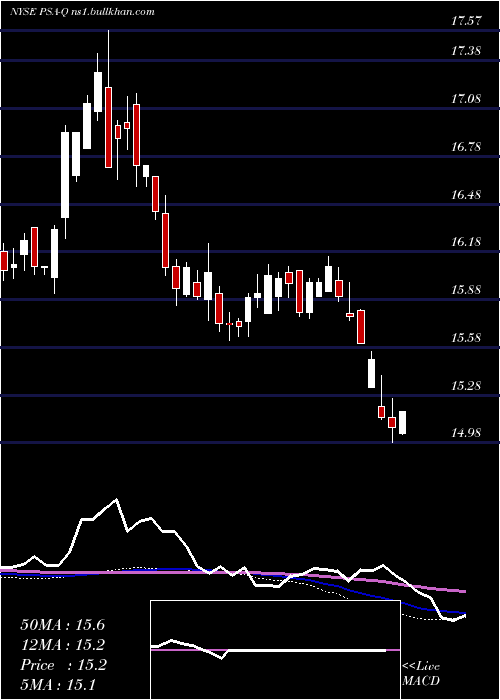Click the 17.38 price axis label
The width and height of the screenshot is (500, 700).
coord(466,51)
